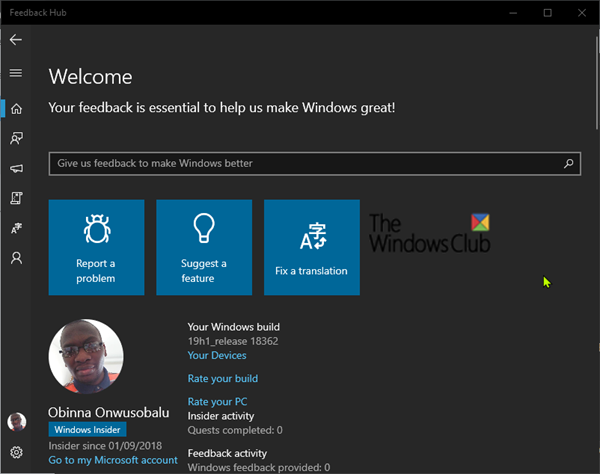Open the Your Devices link
600x474 pixels.
pyautogui.click(x=217, y=355)
